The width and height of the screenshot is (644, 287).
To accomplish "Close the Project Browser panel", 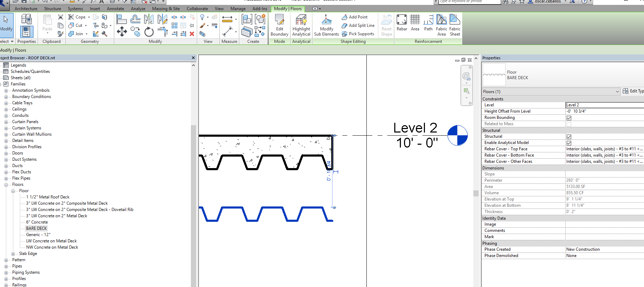I will click(193, 58).
